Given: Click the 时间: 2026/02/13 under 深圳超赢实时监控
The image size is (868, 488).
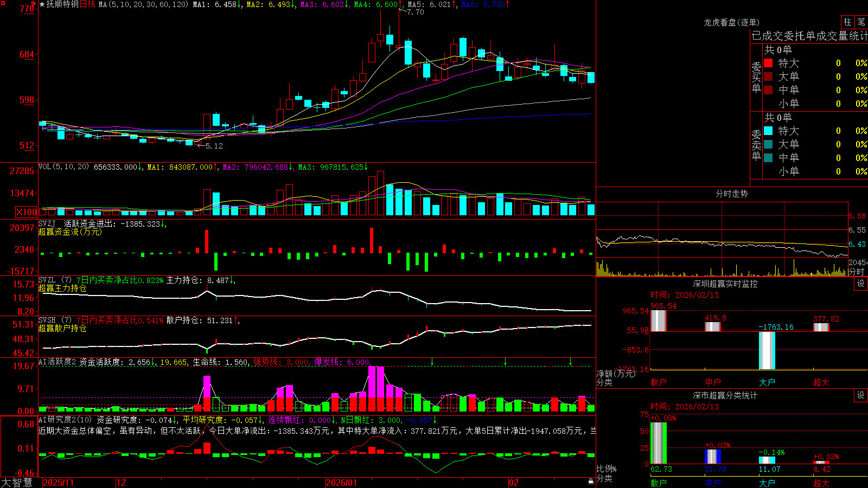Looking at the screenshot, I should pyautogui.click(x=685, y=295).
